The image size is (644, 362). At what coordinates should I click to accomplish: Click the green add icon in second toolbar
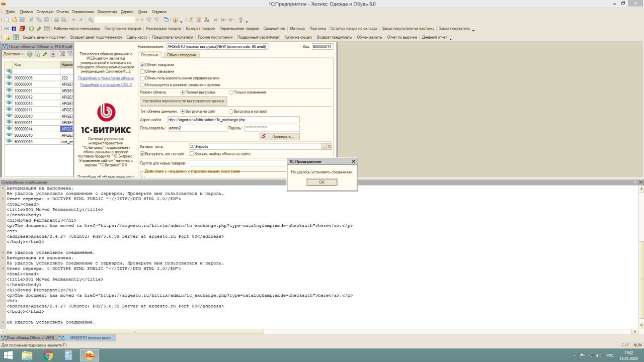[31, 29]
